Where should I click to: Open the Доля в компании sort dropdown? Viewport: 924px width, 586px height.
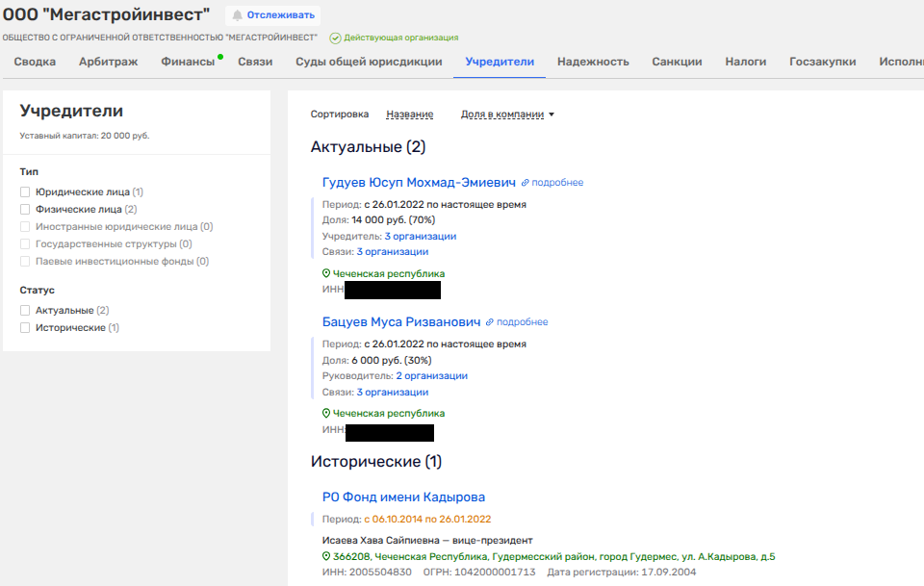coord(508,115)
